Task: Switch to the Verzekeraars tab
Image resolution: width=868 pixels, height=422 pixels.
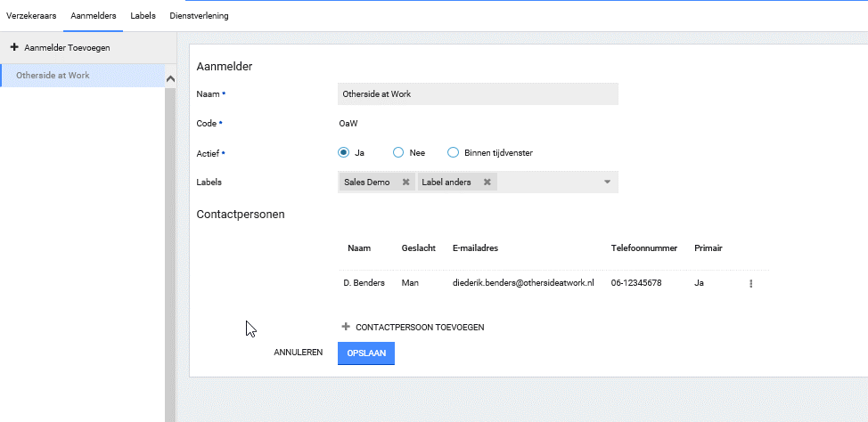Action: [x=30, y=16]
